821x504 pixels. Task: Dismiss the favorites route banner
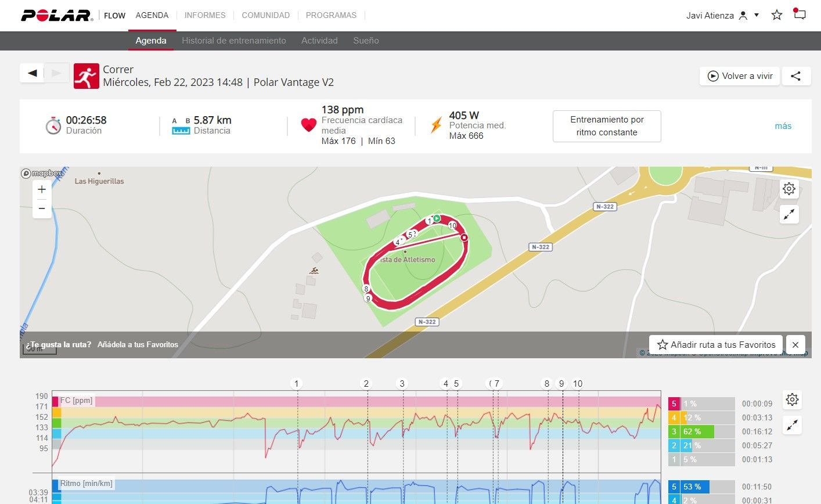point(795,345)
